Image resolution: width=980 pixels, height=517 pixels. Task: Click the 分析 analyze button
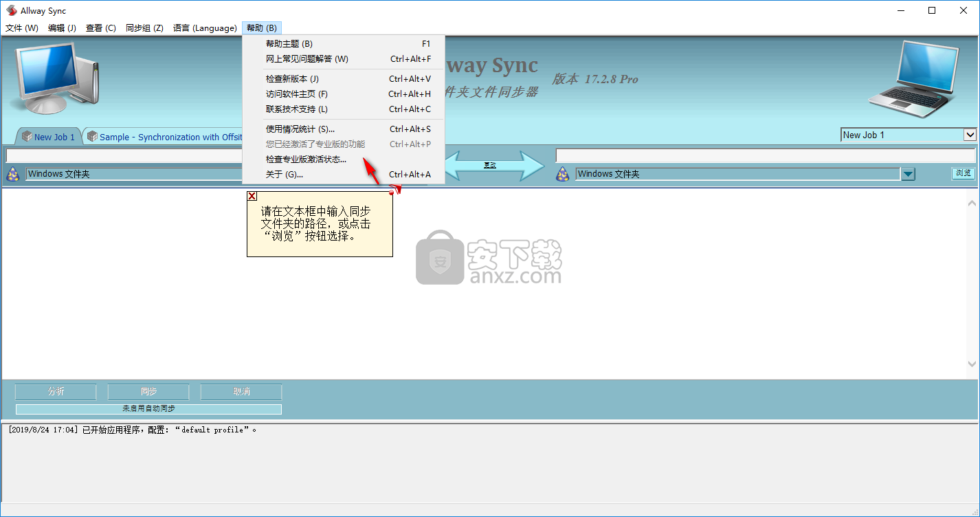point(56,391)
